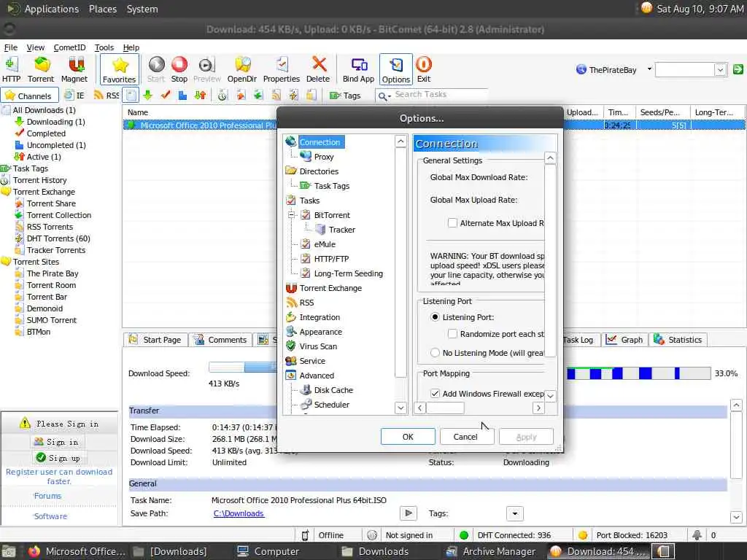Select Scheduler in Options tree
The image size is (747, 560).
[x=331, y=404]
